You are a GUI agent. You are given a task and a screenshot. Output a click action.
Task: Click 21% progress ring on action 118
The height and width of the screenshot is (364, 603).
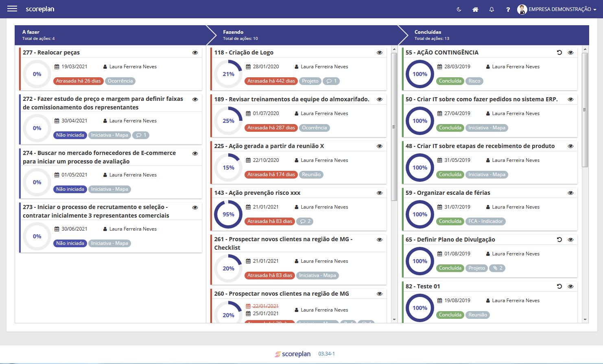point(228,74)
